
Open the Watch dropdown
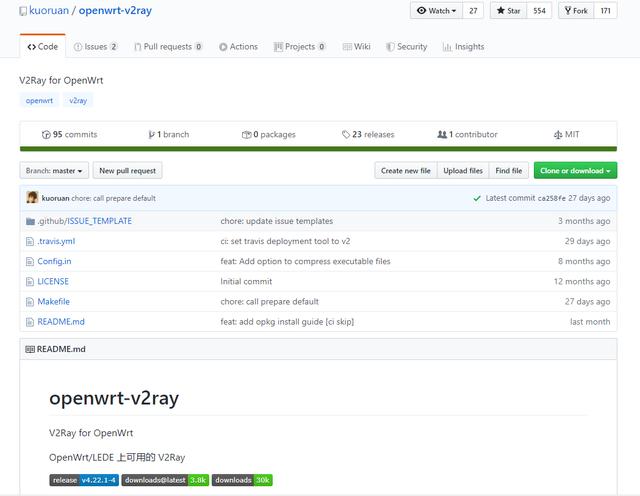[436, 11]
